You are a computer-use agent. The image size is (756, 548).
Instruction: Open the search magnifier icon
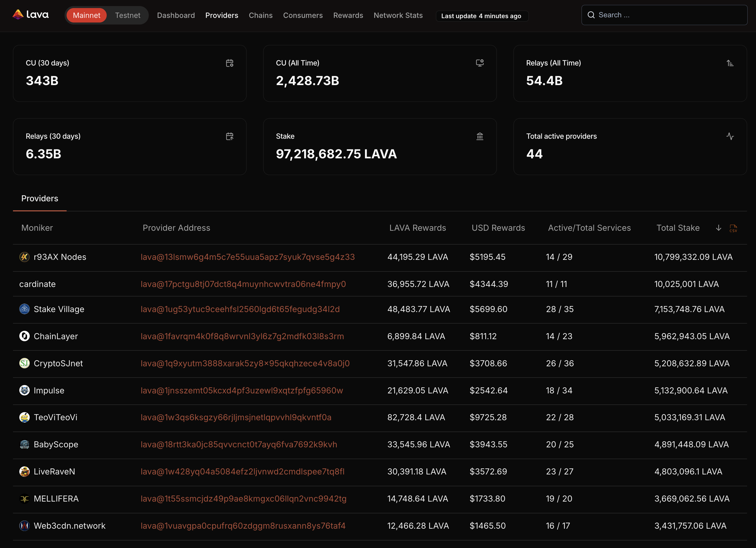591,15
